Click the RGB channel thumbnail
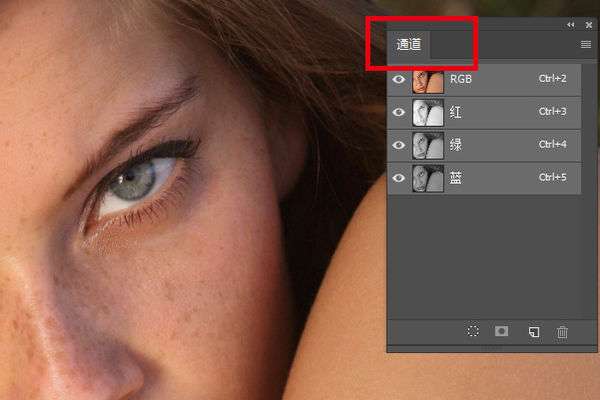Screen dimensions: 600x400 coord(428,82)
